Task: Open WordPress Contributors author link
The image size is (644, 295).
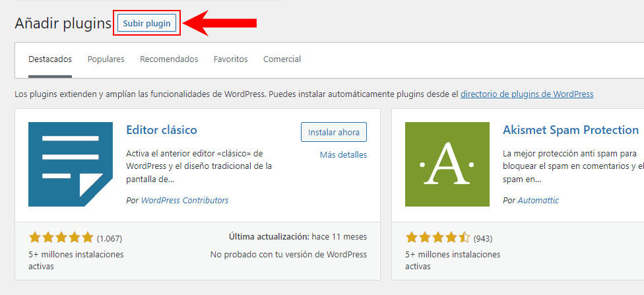Action: coord(185,201)
